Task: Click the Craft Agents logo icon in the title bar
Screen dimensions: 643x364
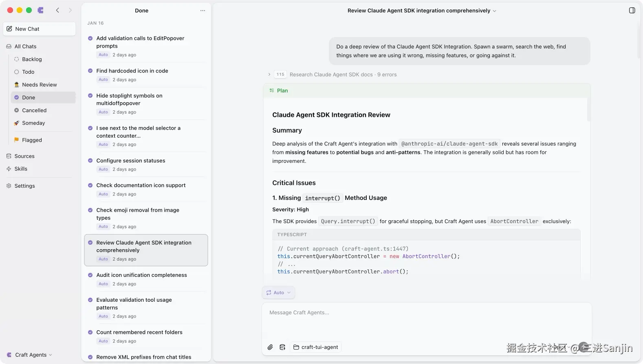Action: point(40,10)
